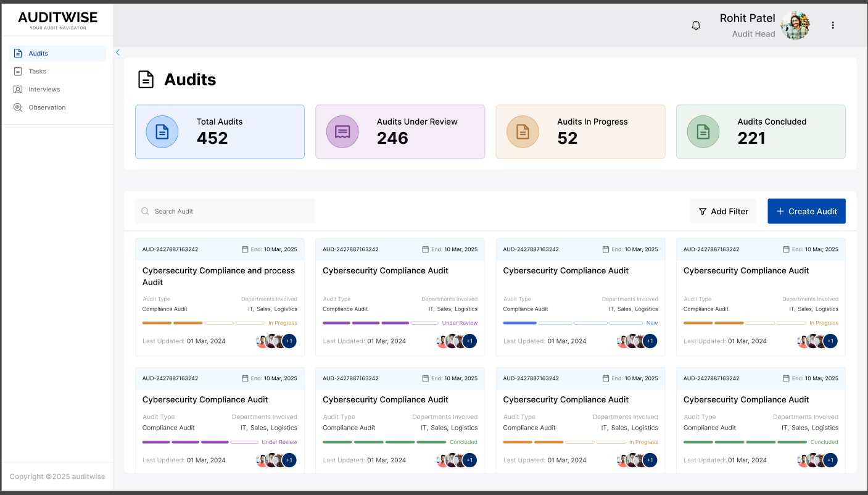Select Observation in the sidebar
The image size is (868, 495).
coord(46,107)
